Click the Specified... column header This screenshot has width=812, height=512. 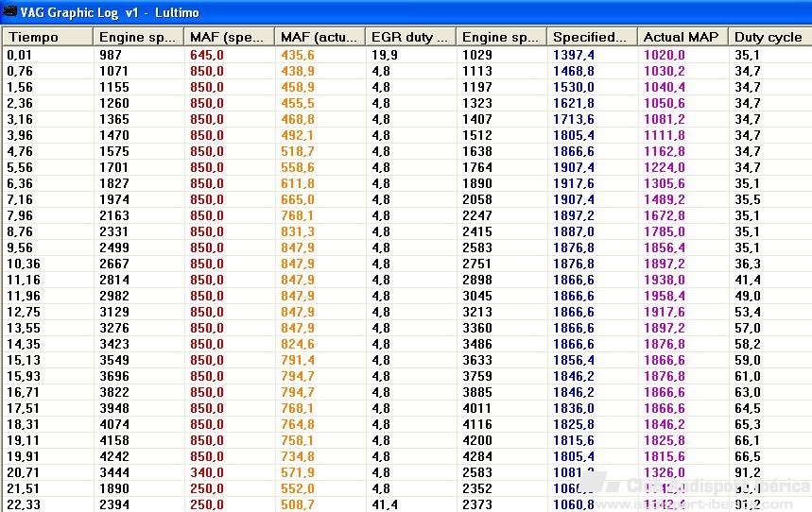click(x=592, y=37)
